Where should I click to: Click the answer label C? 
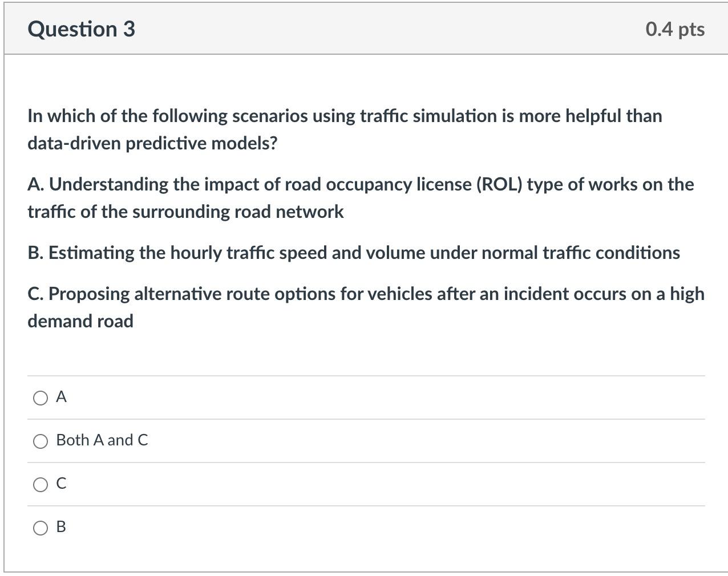60,484
